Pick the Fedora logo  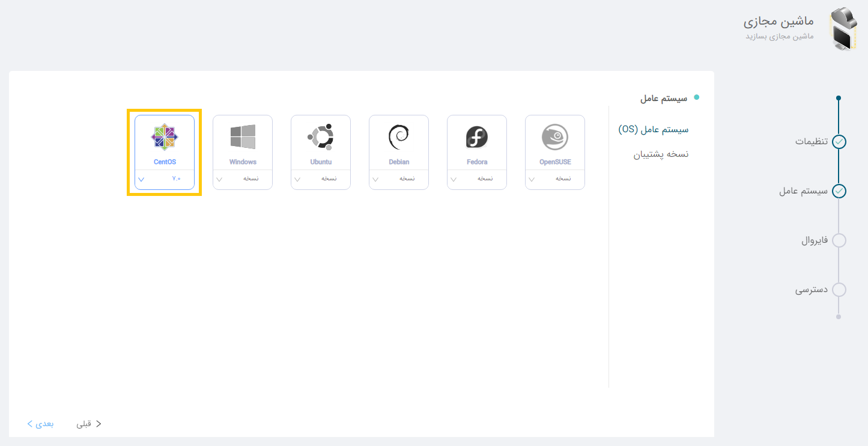pos(477,137)
